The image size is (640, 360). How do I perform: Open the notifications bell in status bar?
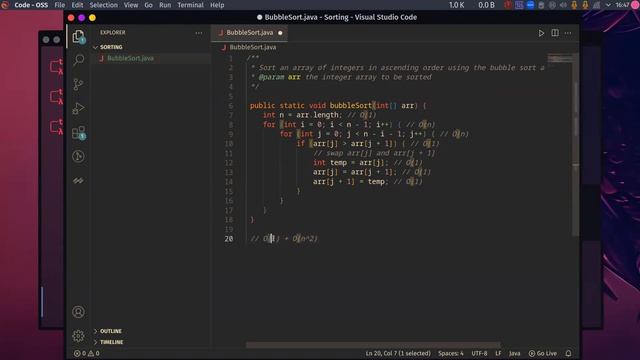click(569, 353)
